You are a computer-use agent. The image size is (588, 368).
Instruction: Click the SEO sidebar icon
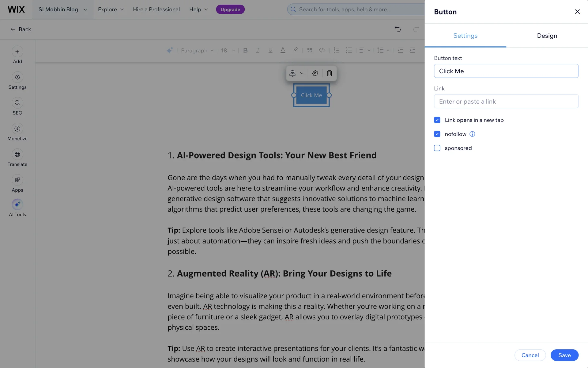point(17,103)
